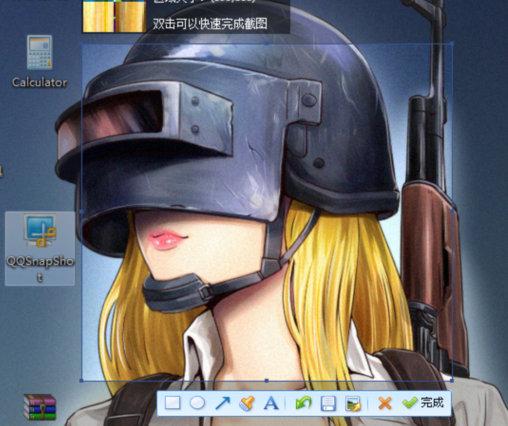Click the top-right selection corner handle
Screen dimensions: 508x426
pyautogui.click(x=452, y=43)
